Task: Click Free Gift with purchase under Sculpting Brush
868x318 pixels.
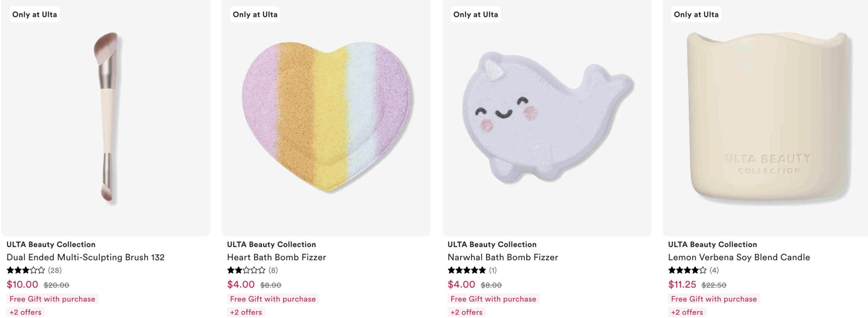Action: [x=52, y=299]
